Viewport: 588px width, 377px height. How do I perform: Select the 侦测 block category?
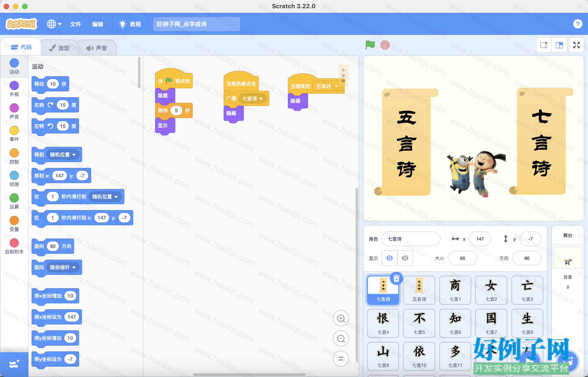tap(14, 179)
